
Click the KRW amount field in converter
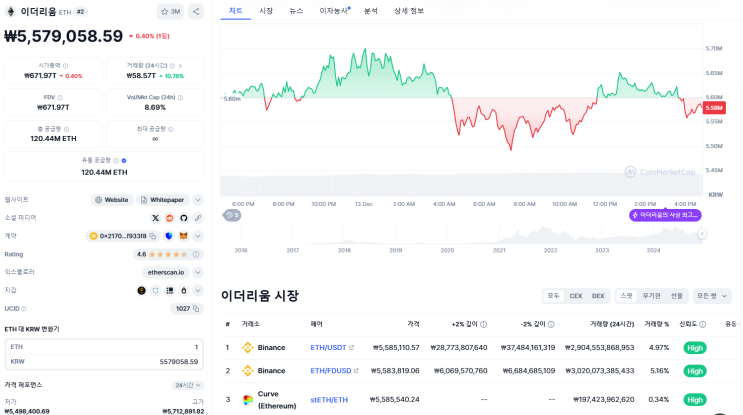[104, 361]
